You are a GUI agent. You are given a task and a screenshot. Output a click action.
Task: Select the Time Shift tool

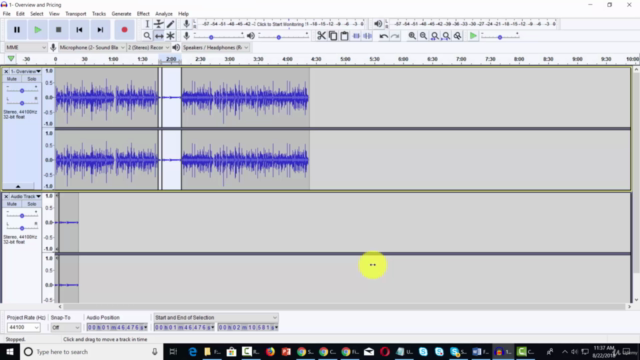tap(159, 36)
